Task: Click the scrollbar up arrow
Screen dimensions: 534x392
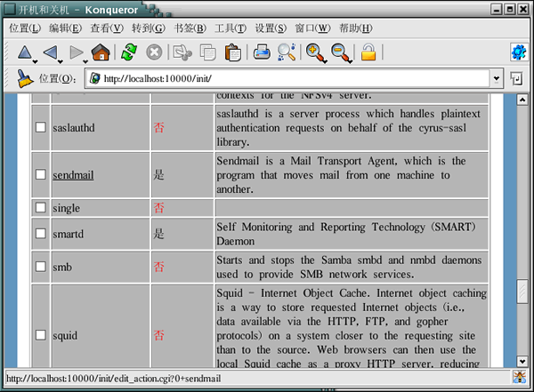Action: point(522,100)
